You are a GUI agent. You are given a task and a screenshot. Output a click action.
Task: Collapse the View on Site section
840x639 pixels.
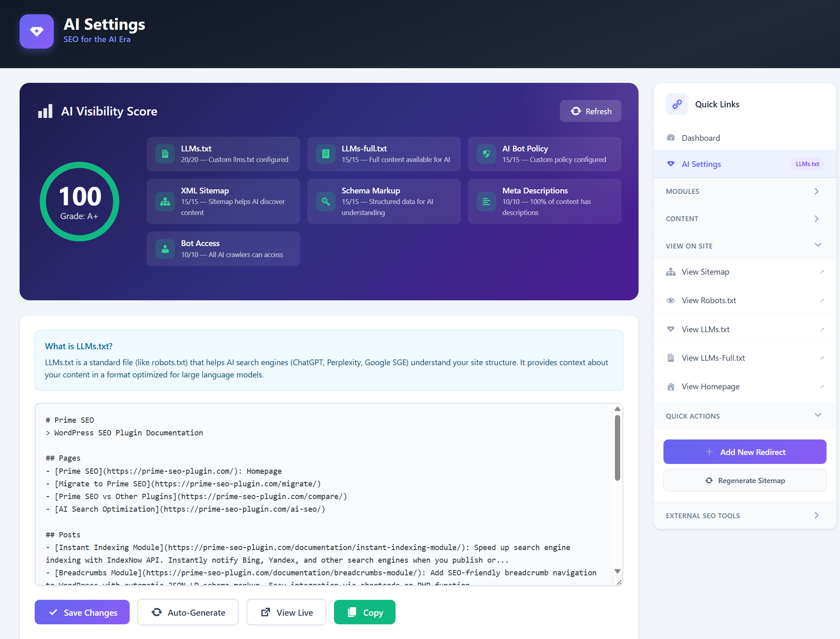click(x=818, y=246)
